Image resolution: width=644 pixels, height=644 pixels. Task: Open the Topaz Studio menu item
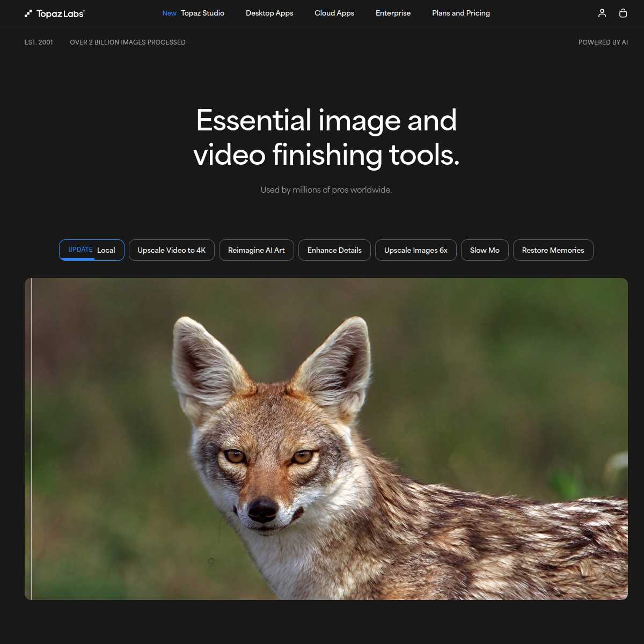[202, 13]
